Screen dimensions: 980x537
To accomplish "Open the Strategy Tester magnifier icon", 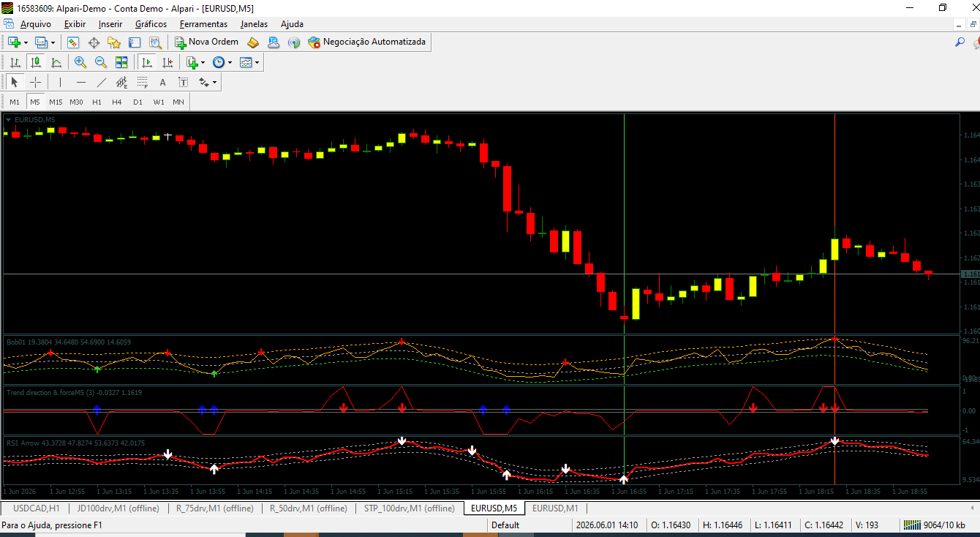I will click(155, 42).
